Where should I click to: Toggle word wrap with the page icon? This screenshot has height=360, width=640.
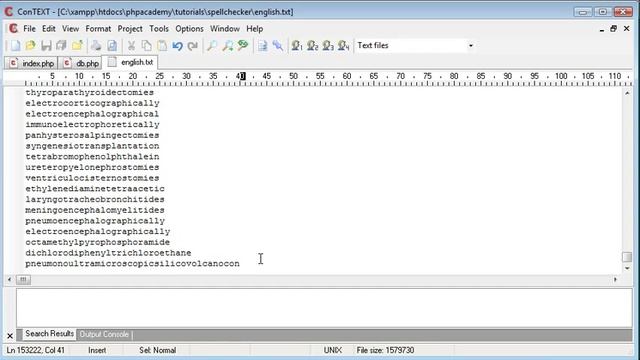click(x=262, y=45)
